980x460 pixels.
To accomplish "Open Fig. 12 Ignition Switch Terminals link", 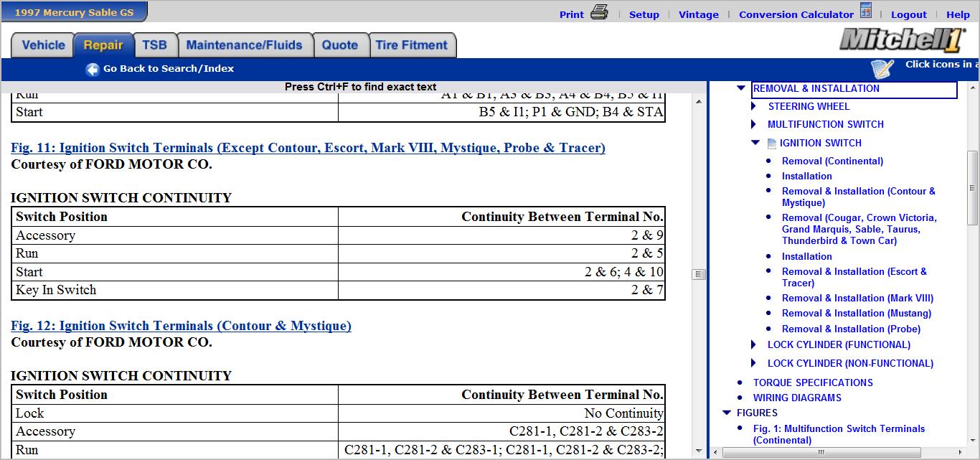I will click(x=181, y=326).
